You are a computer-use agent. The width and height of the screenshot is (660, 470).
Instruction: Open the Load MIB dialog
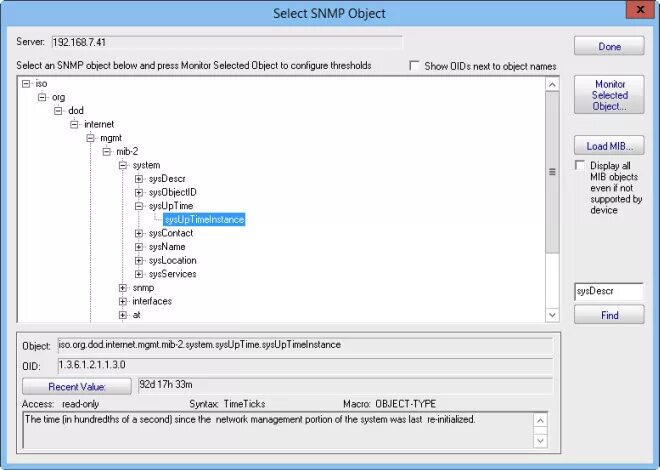pos(609,146)
